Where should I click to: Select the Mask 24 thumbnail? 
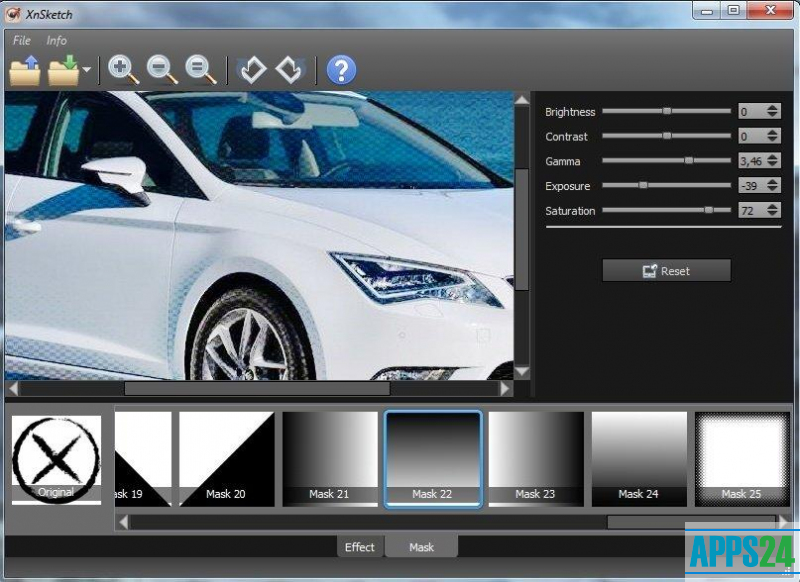click(639, 458)
